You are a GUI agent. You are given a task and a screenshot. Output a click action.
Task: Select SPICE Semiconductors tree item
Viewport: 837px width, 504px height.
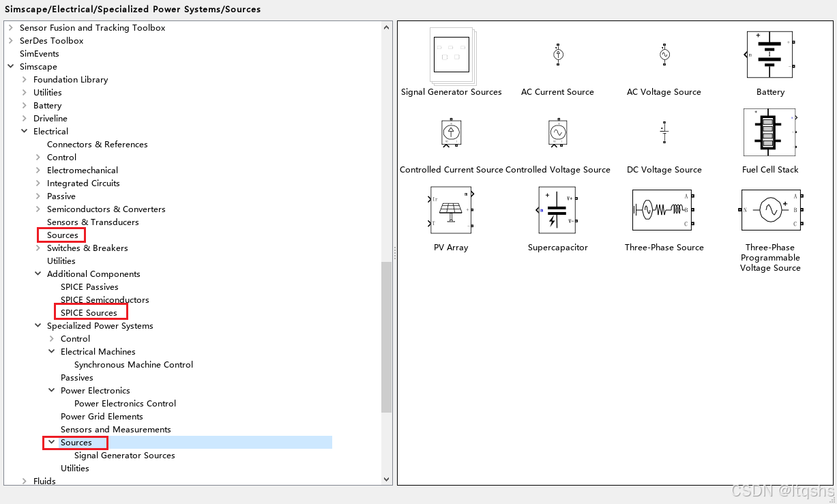click(104, 300)
